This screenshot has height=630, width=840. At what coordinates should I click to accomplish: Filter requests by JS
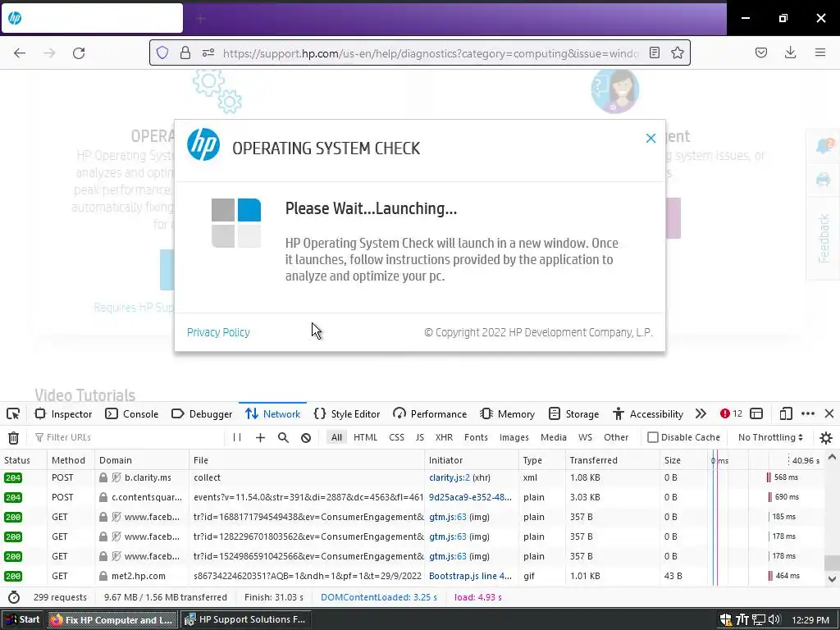[419, 437]
